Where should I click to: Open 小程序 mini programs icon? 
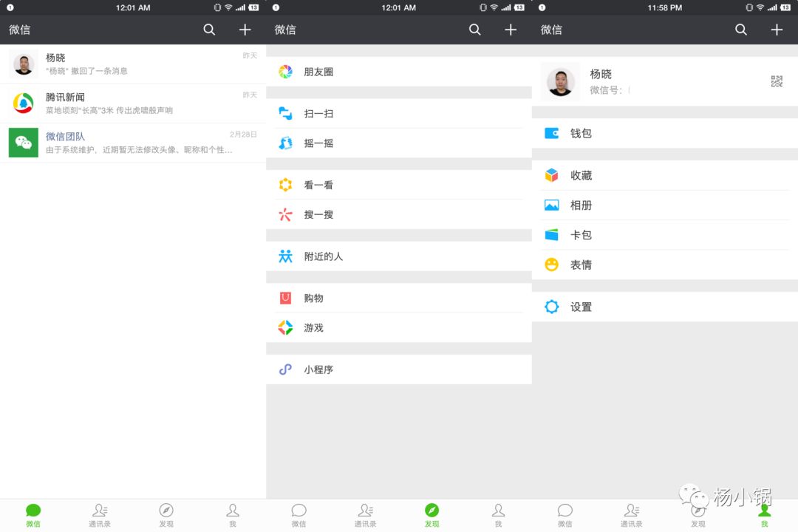pyautogui.click(x=285, y=369)
